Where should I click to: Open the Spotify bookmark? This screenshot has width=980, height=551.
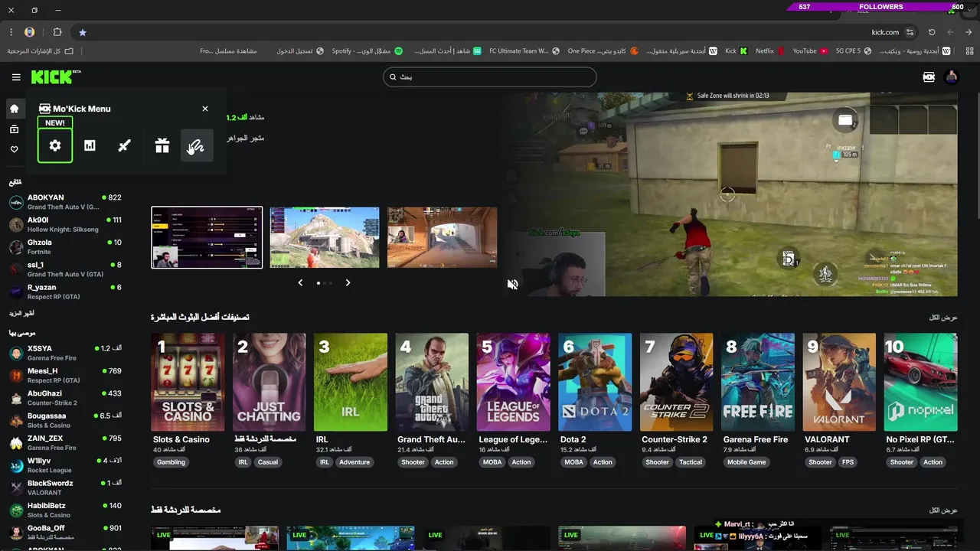(x=367, y=51)
